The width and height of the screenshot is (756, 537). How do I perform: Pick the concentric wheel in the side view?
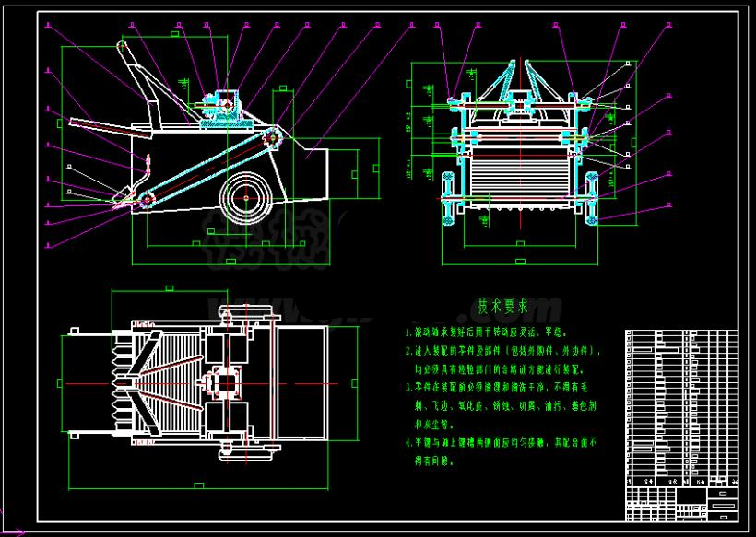click(246, 197)
